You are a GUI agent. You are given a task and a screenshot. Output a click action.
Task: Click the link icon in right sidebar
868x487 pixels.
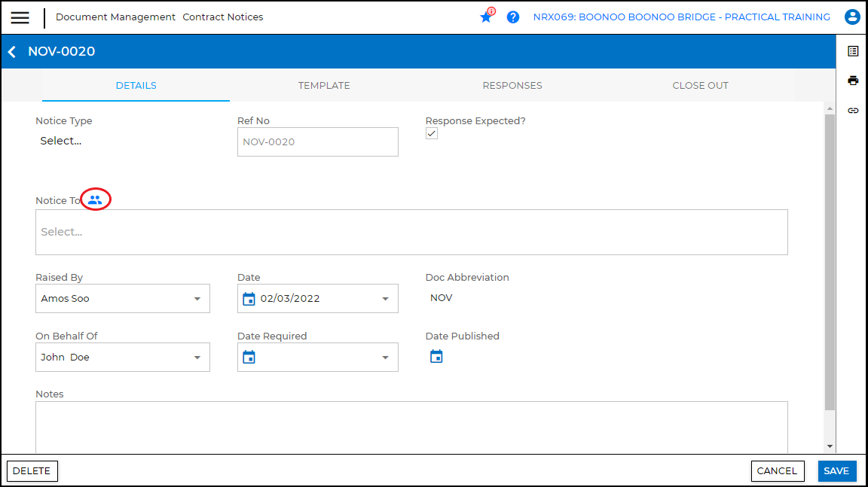click(x=853, y=111)
